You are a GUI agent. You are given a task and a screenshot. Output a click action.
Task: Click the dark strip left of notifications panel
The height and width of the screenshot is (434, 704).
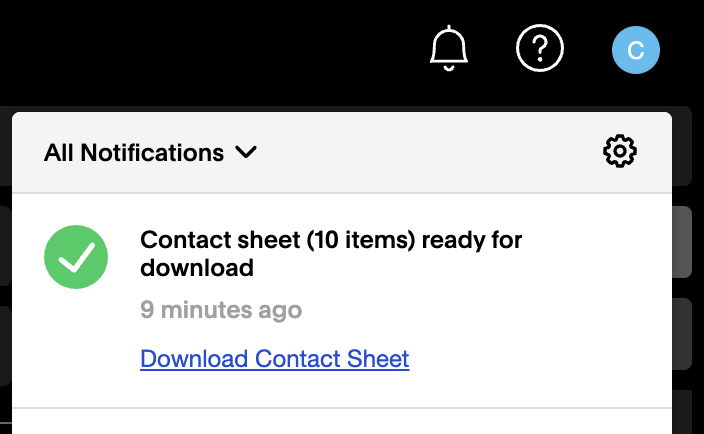click(x=5, y=269)
